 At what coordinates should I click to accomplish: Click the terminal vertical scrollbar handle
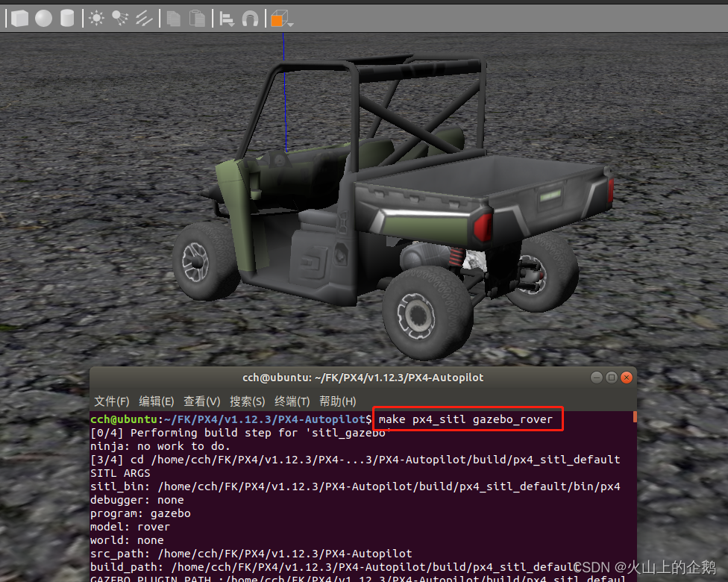click(x=635, y=416)
